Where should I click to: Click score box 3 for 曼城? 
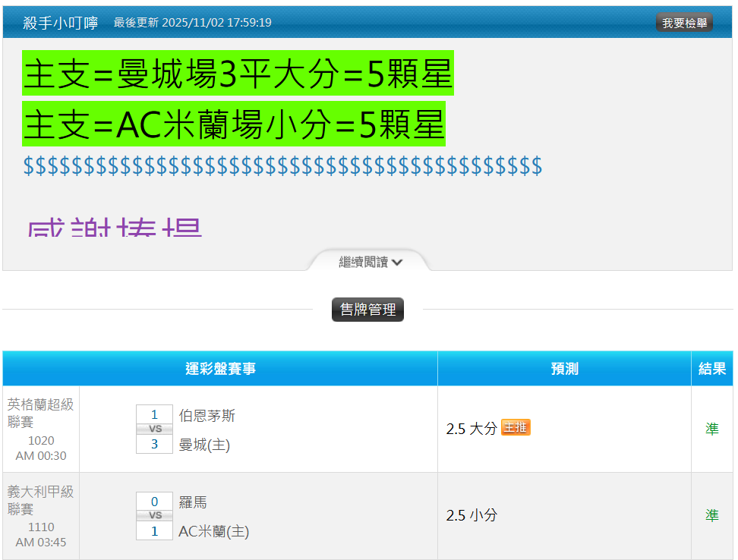(x=154, y=444)
